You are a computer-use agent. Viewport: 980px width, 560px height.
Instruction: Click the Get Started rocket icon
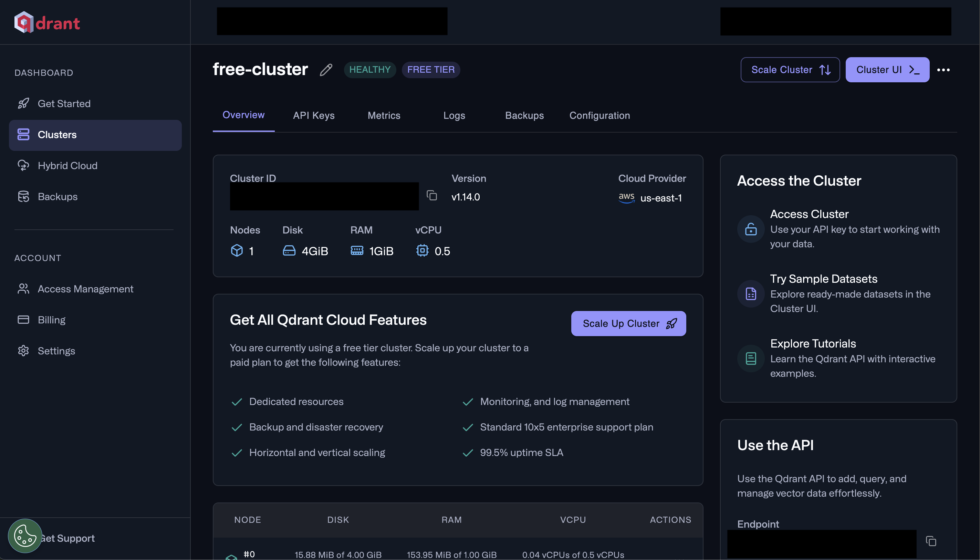(23, 103)
